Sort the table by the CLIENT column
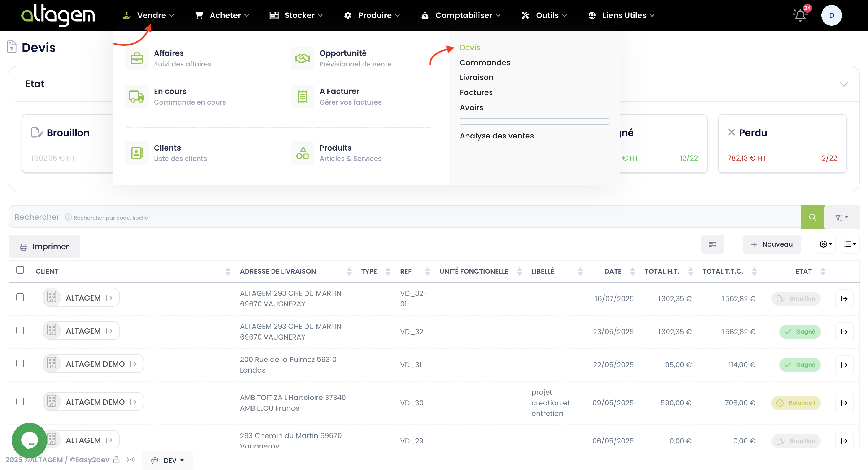 [228, 271]
